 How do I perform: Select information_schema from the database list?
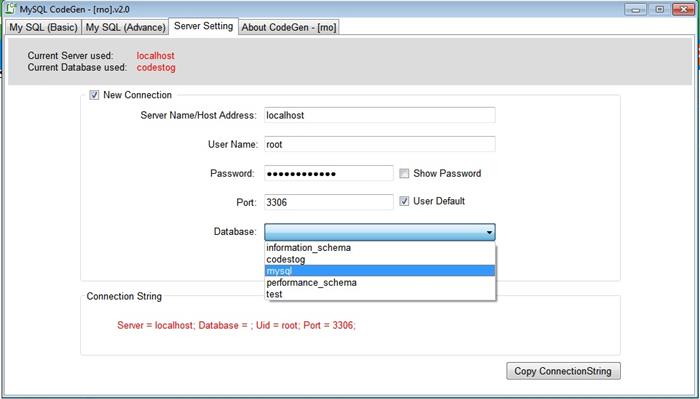(380, 248)
